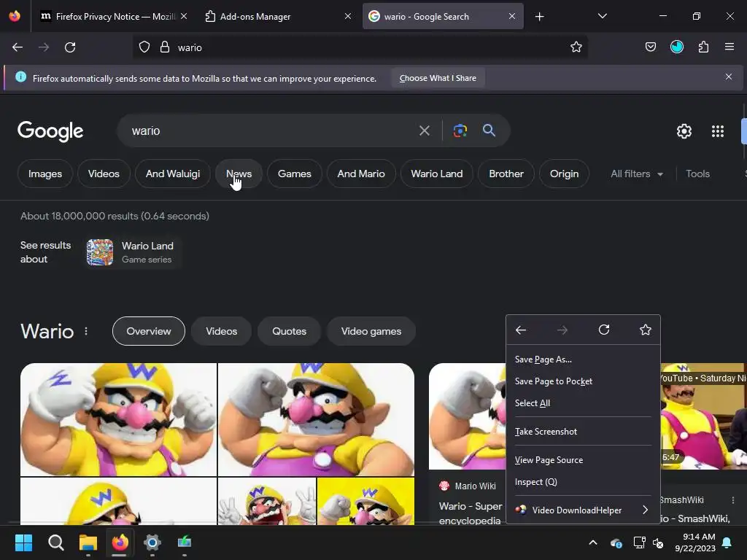Choose Save Page to Pocket
Viewport: 747px width, 560px height.
click(x=583, y=381)
